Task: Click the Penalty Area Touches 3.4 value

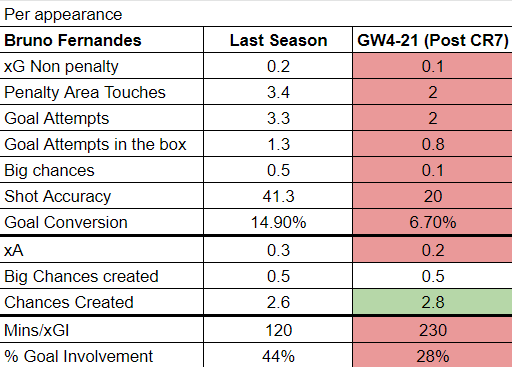Action: pos(278,92)
